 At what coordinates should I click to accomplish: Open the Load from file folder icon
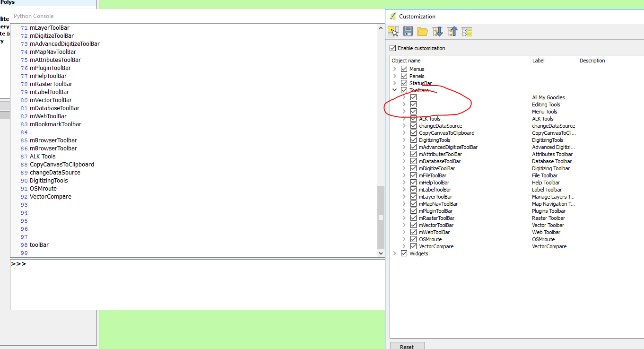pyautogui.click(x=423, y=31)
